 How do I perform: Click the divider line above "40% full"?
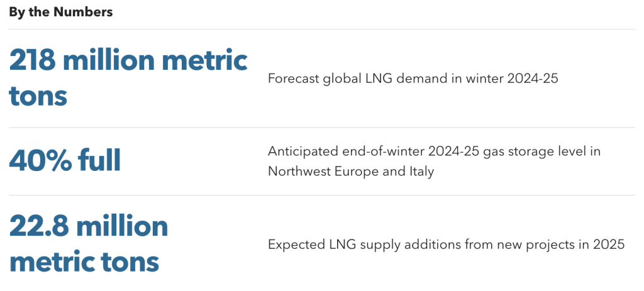[322, 128]
